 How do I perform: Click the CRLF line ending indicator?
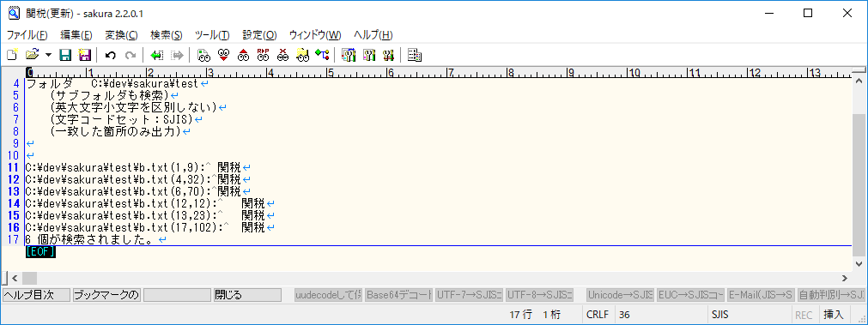pos(598,315)
